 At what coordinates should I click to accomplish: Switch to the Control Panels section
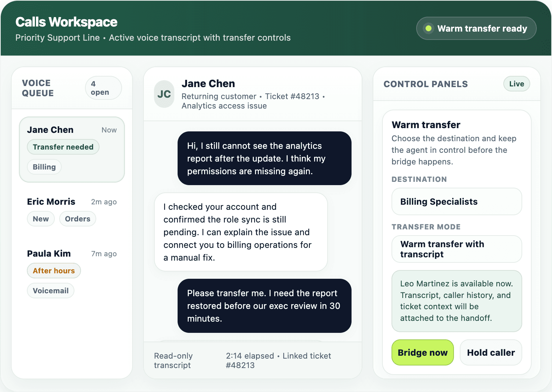(x=426, y=84)
